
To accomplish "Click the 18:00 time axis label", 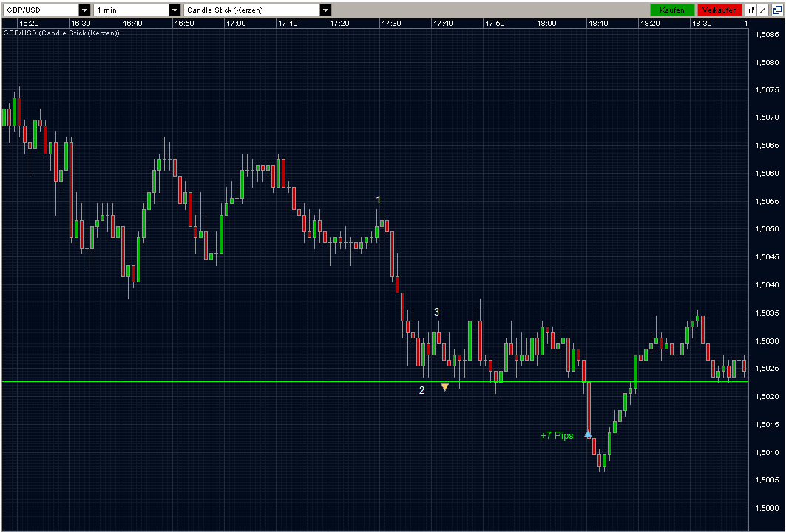I will pos(546,24).
